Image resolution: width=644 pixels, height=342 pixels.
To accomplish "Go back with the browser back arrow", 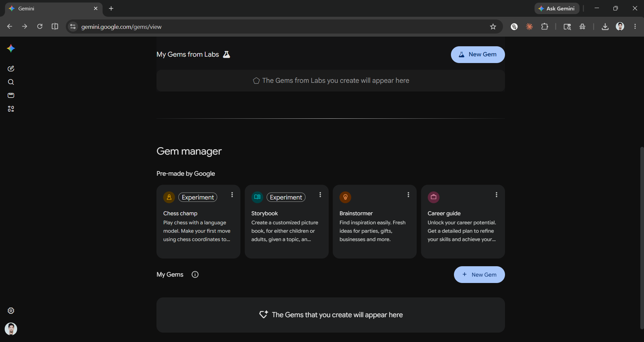I will coord(9,26).
